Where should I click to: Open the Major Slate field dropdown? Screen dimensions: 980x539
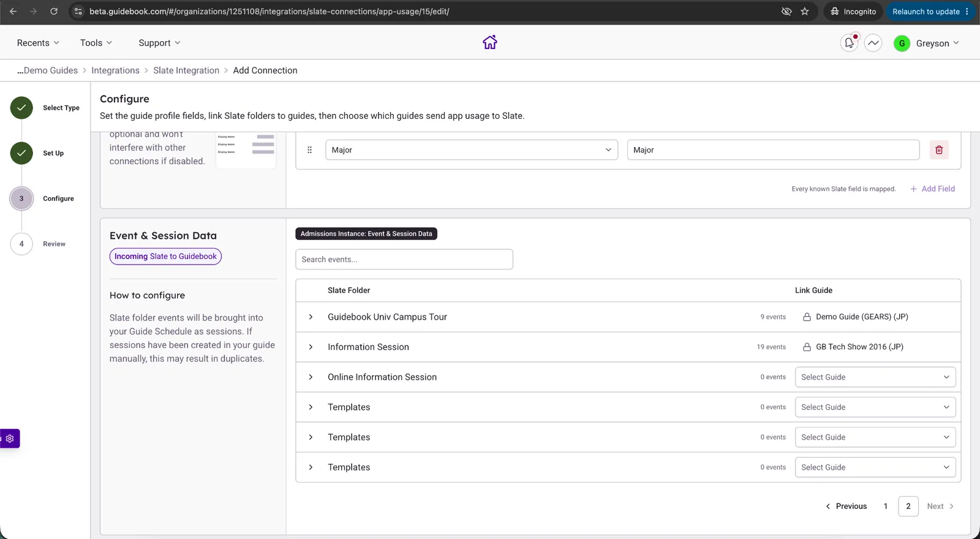(x=472, y=149)
